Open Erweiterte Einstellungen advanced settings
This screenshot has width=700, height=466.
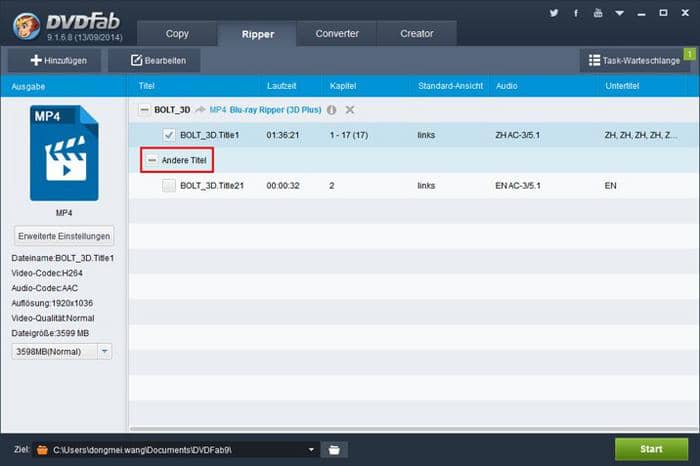(64, 236)
